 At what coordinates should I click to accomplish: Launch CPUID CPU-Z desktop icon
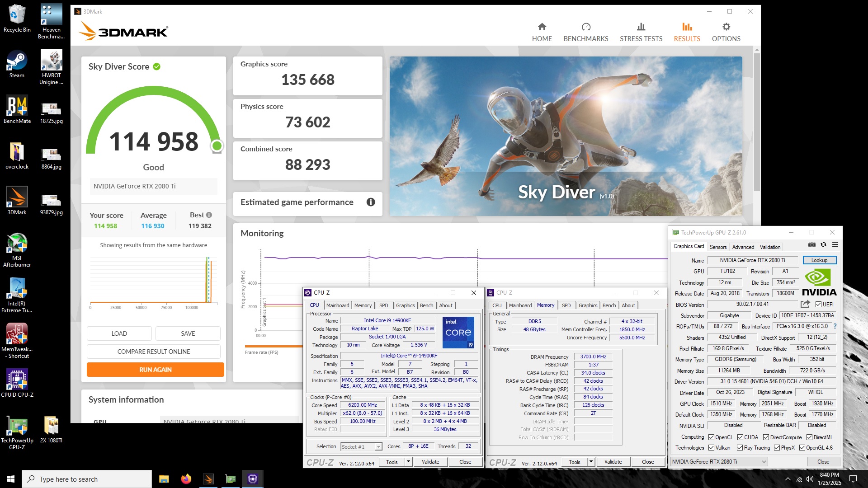17,383
